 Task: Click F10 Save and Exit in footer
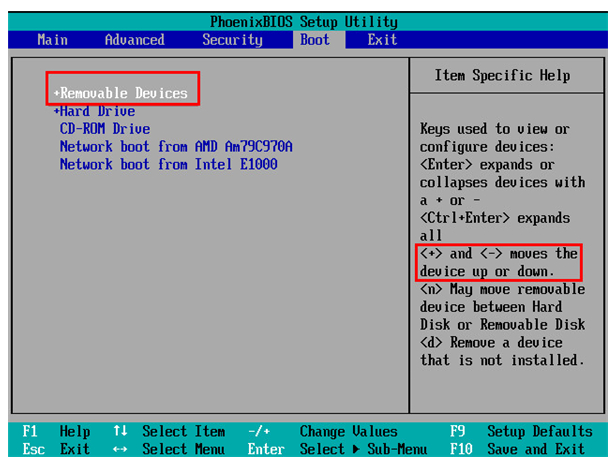tap(517, 449)
